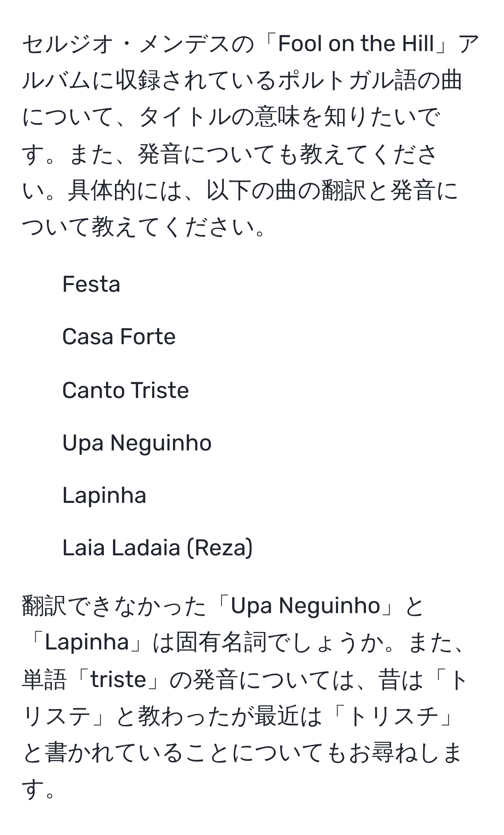Click the Festa list item
504x835 pixels.
[91, 284]
